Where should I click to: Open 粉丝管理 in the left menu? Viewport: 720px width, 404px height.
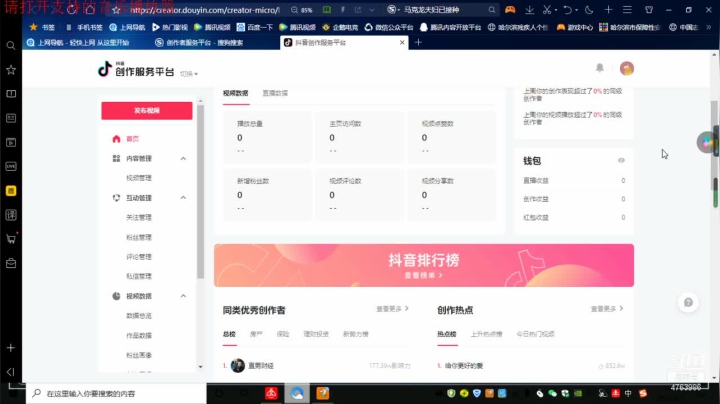coord(139,237)
